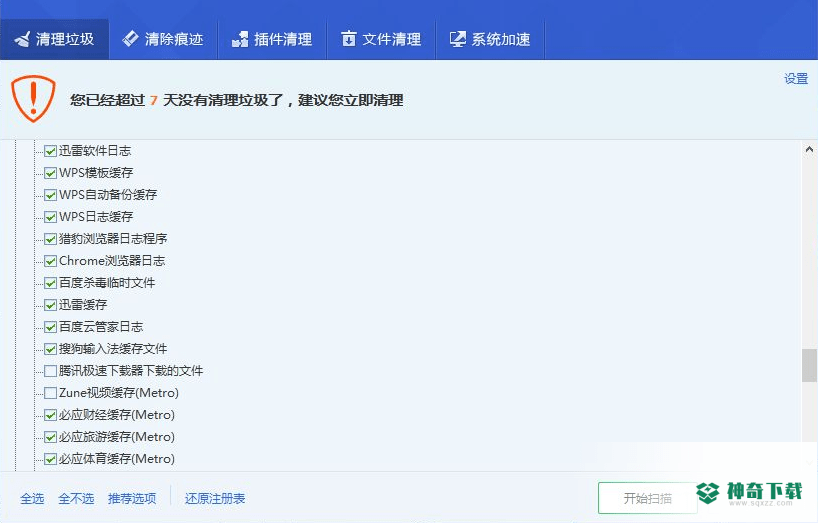Toggle 百度杀毒临时文件 checkbox

pos(51,283)
